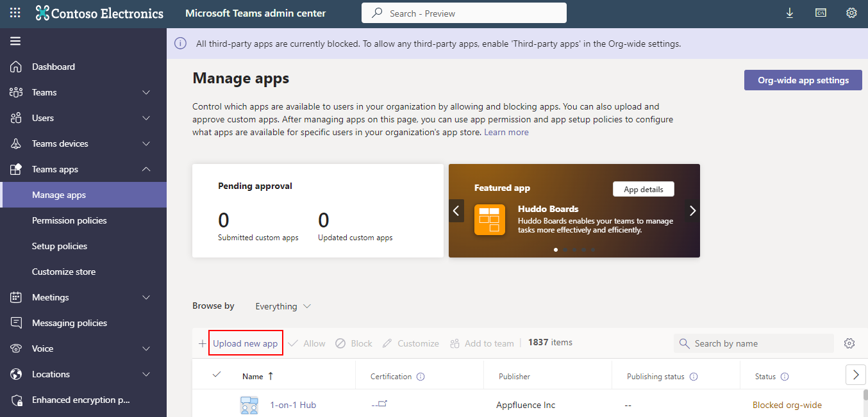Click the Search by name field

pyautogui.click(x=754, y=343)
